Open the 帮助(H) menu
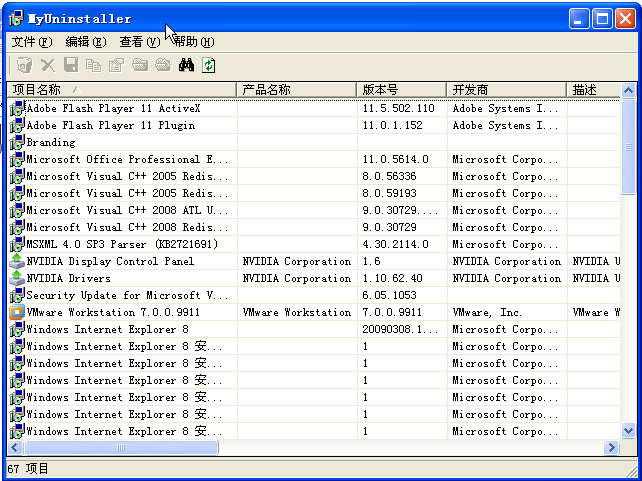The image size is (642, 481). click(x=194, y=42)
